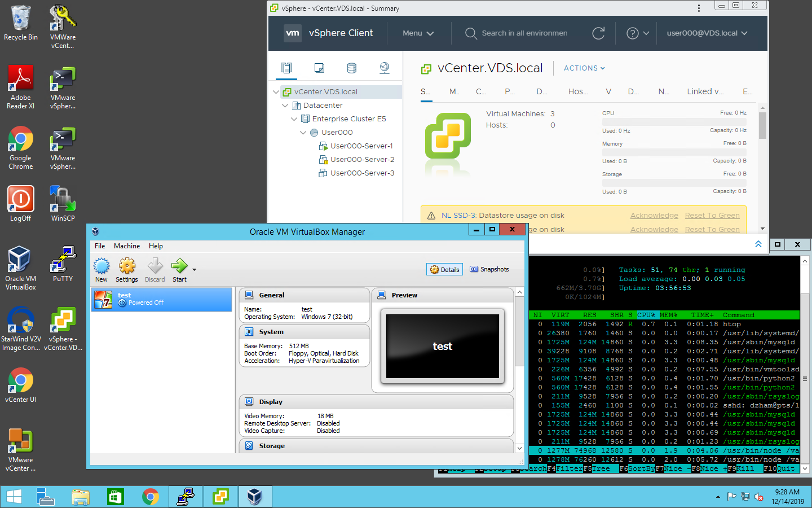
Task: Click the network tray icon
Action: coord(745,497)
